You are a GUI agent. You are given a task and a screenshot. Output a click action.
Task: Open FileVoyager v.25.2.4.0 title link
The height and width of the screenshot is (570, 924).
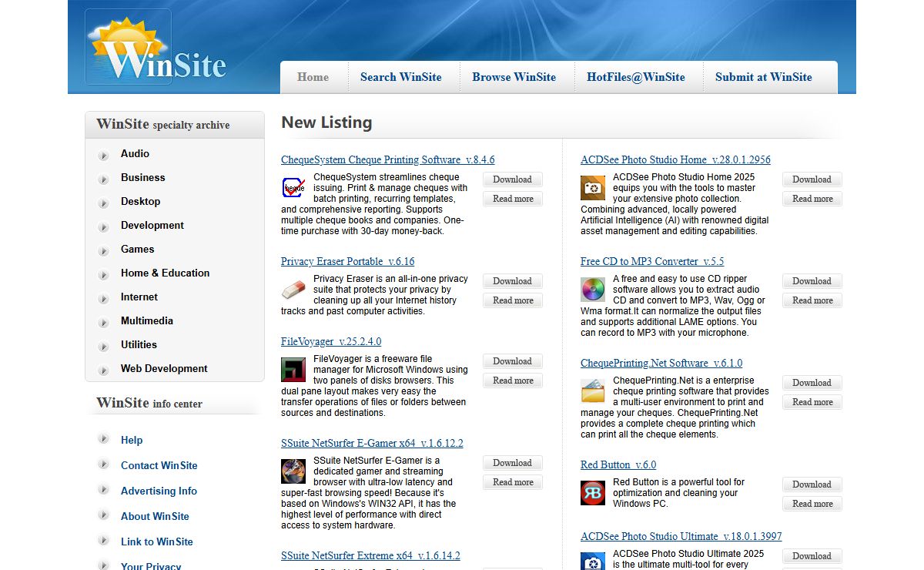(331, 341)
